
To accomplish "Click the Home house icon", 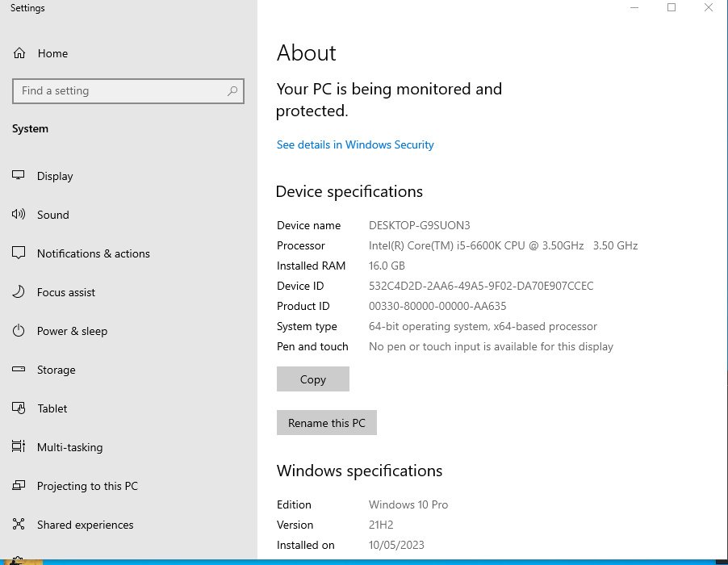I will 19,53.
